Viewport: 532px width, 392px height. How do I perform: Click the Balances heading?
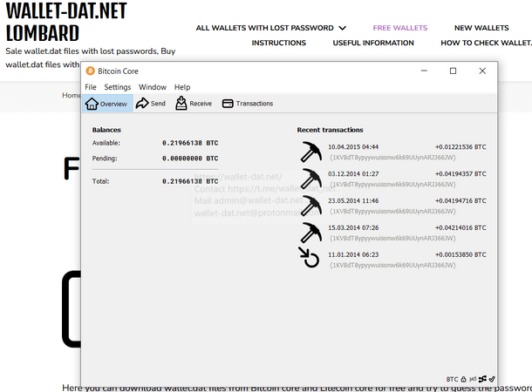[x=106, y=130]
